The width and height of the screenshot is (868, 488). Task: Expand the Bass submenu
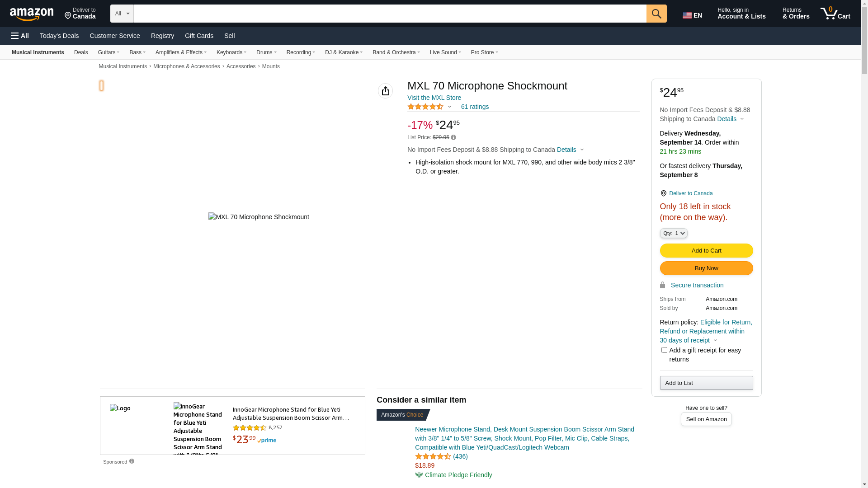click(137, 52)
